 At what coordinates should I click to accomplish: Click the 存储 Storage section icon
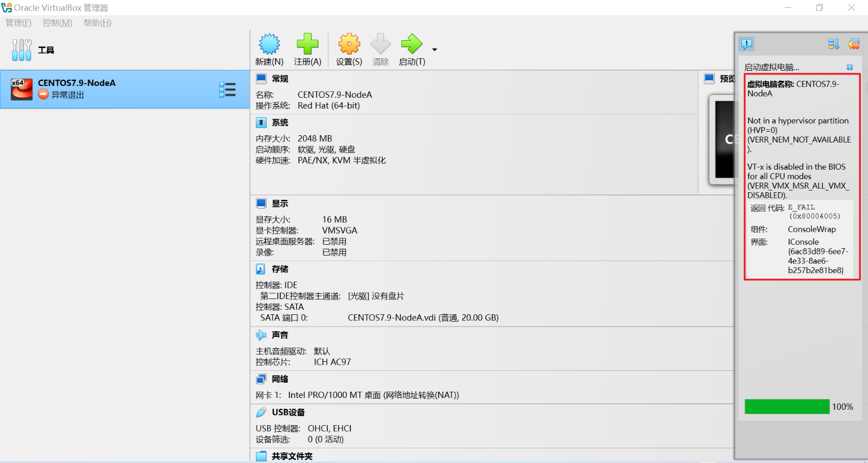pos(261,269)
